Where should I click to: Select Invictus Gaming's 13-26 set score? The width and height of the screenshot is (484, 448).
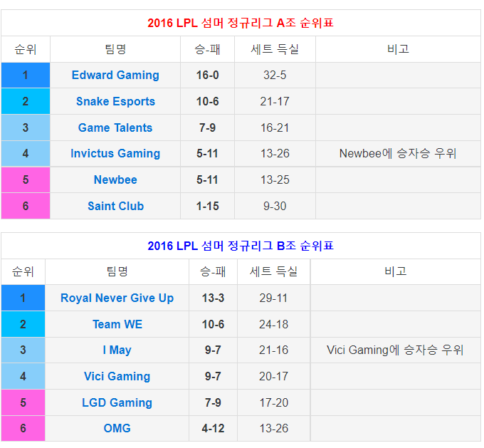point(275,154)
